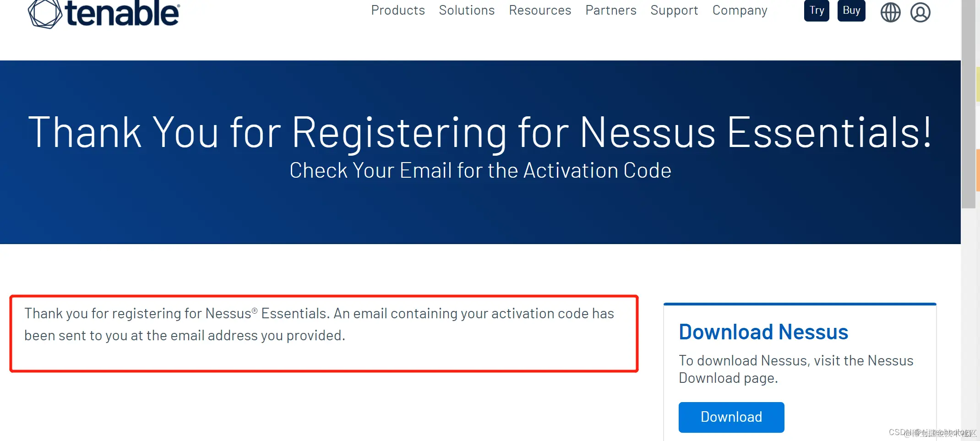Select the Download Nessus heading

(x=763, y=332)
